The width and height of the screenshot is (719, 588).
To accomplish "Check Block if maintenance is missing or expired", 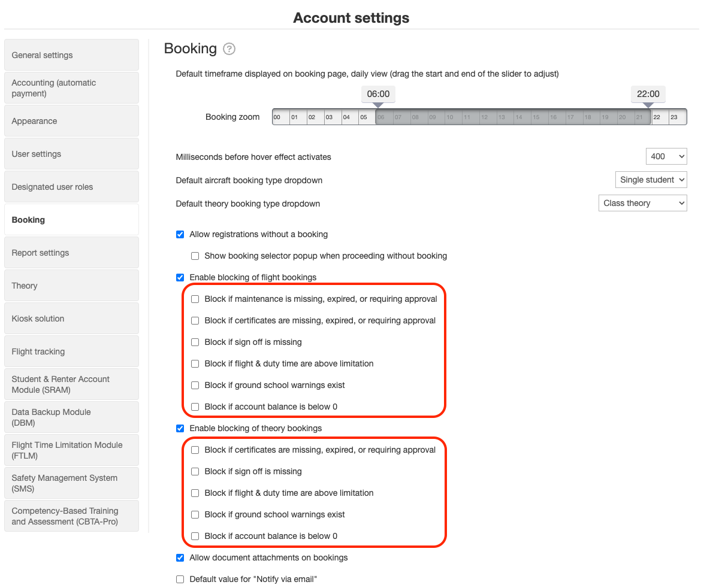I will tap(195, 299).
